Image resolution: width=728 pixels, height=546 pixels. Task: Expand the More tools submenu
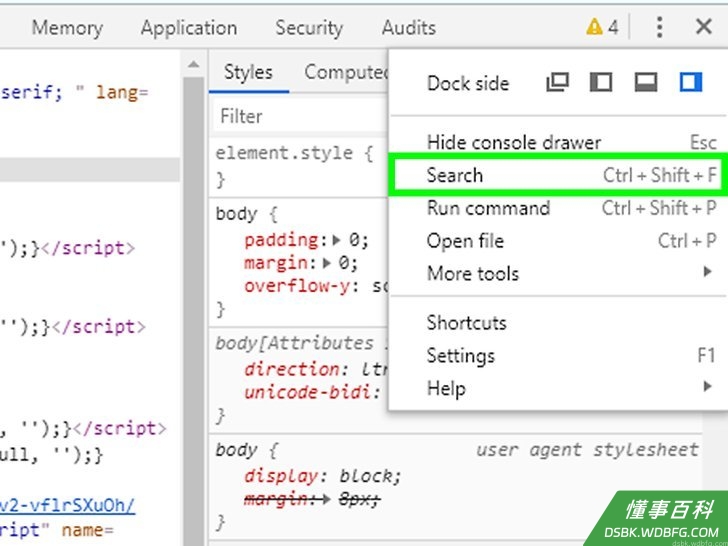point(557,273)
